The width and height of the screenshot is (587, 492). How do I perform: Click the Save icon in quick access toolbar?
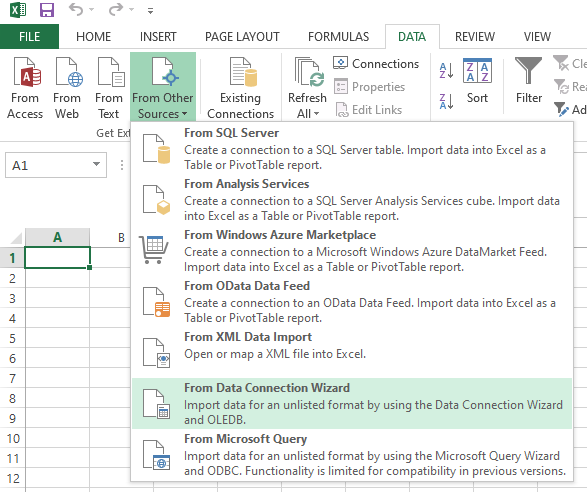tap(47, 10)
